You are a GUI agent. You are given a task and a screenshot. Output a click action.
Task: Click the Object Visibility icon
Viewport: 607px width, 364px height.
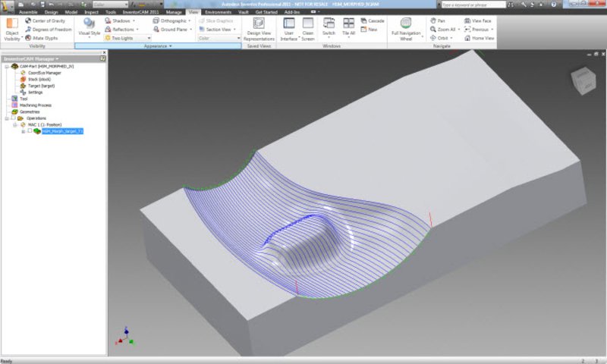coord(12,24)
